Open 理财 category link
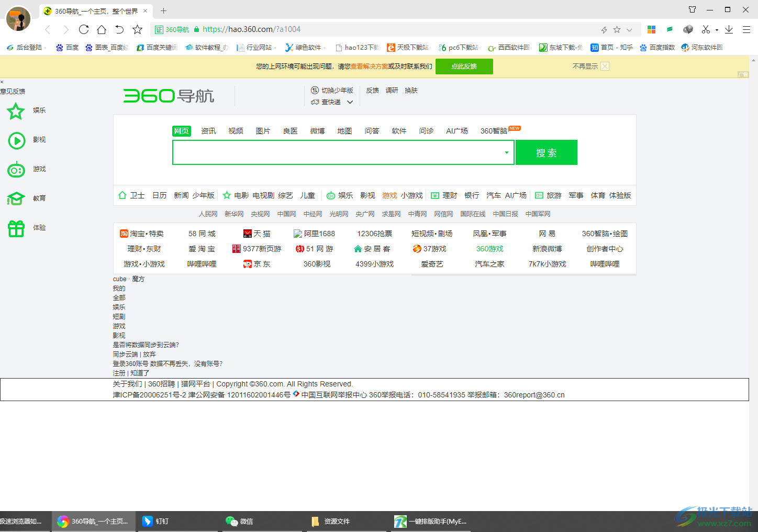This screenshot has height=532, width=758. [x=450, y=195]
